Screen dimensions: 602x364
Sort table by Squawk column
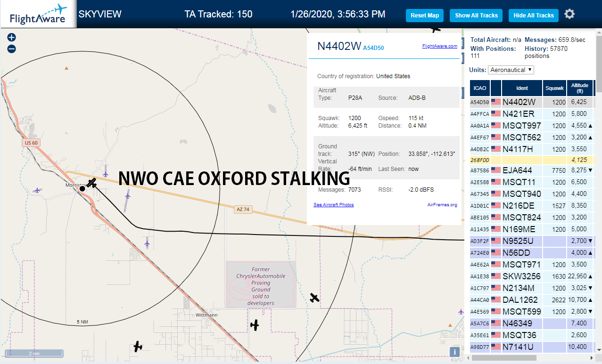555,88
